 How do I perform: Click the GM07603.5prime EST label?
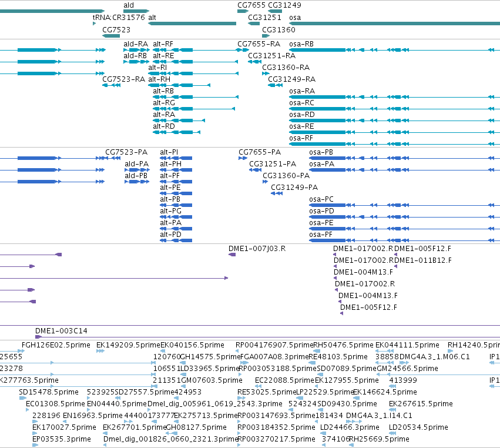pyautogui.click(x=212, y=380)
